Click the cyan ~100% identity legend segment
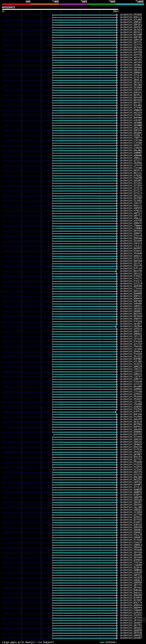 tap(130, 4)
